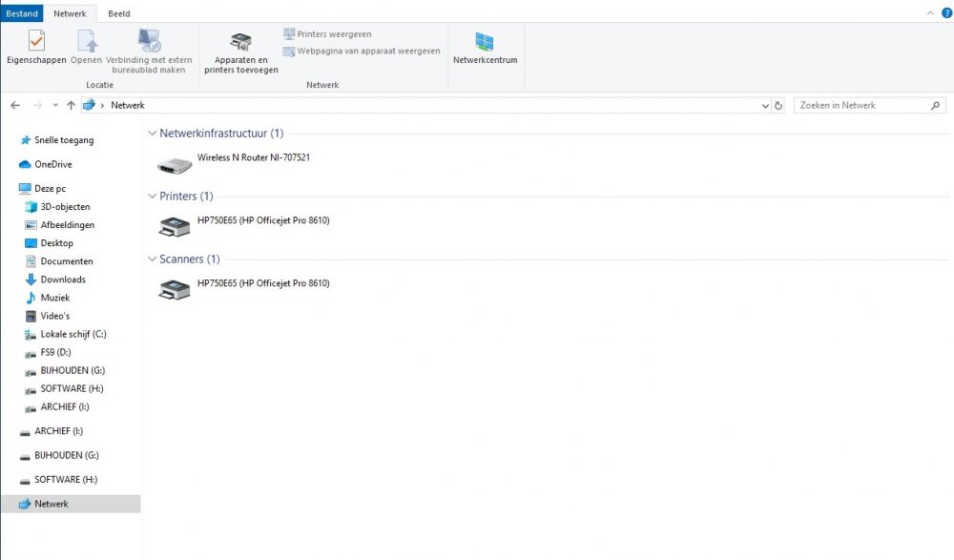The image size is (954, 560).
Task: Open top-level ARCHIEF (I:) drive
Action: click(58, 431)
